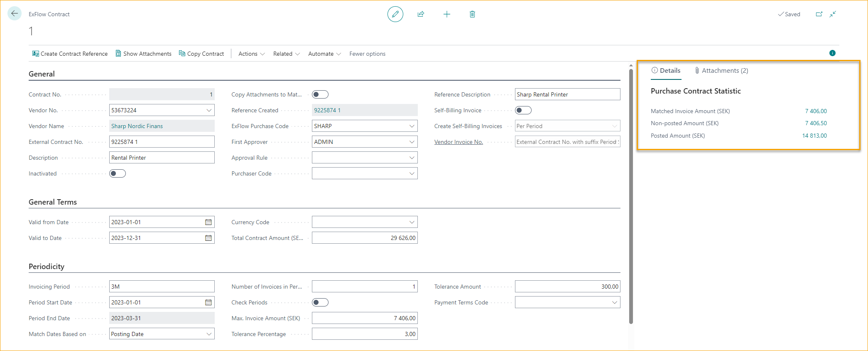The height and width of the screenshot is (351, 868).
Task: Click the Saved status indicator
Action: (x=789, y=14)
